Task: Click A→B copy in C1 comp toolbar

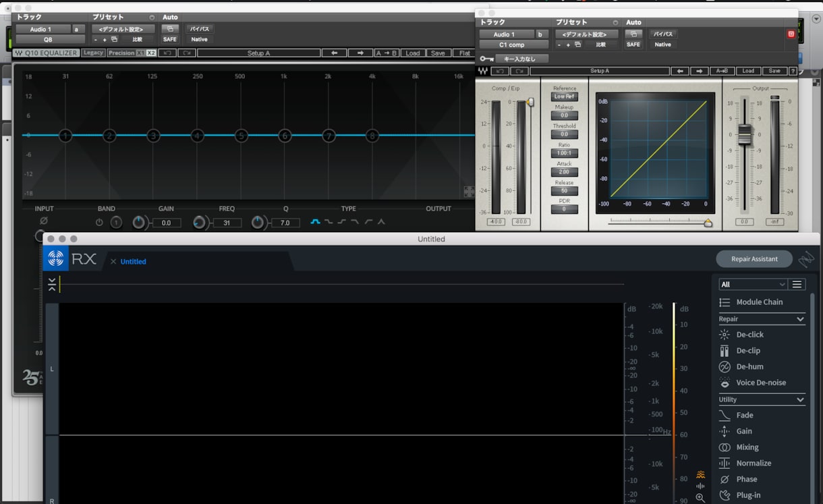Action: point(722,71)
